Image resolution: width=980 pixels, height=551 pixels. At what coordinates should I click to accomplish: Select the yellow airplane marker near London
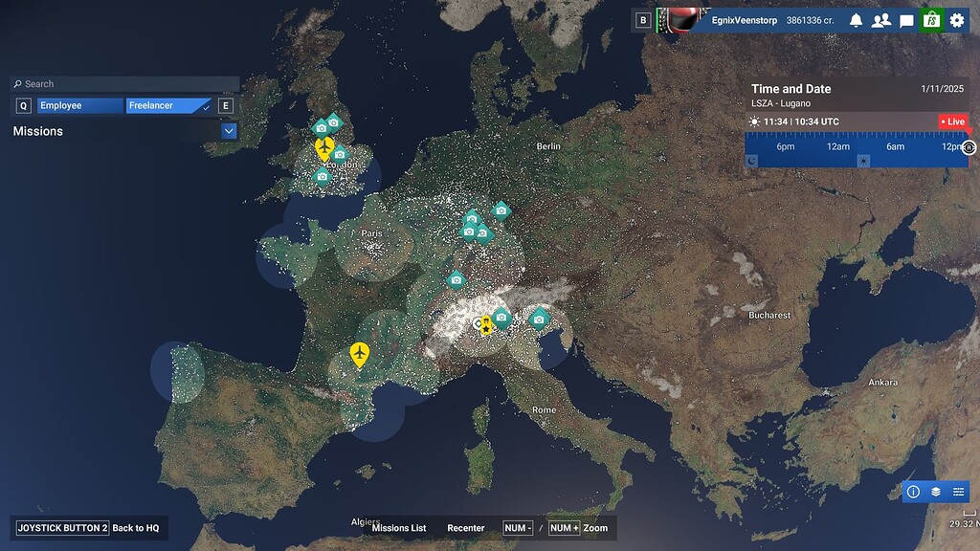pos(323,148)
